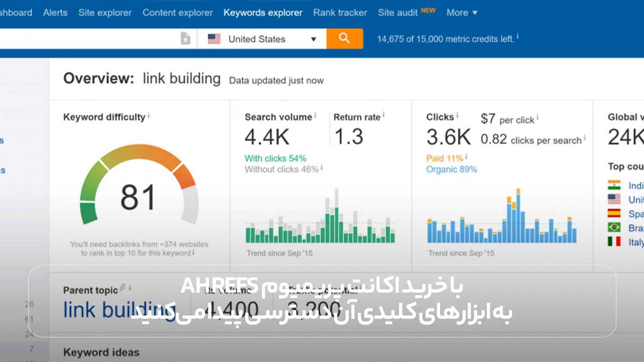Select Keywords explorer tab

point(263,12)
